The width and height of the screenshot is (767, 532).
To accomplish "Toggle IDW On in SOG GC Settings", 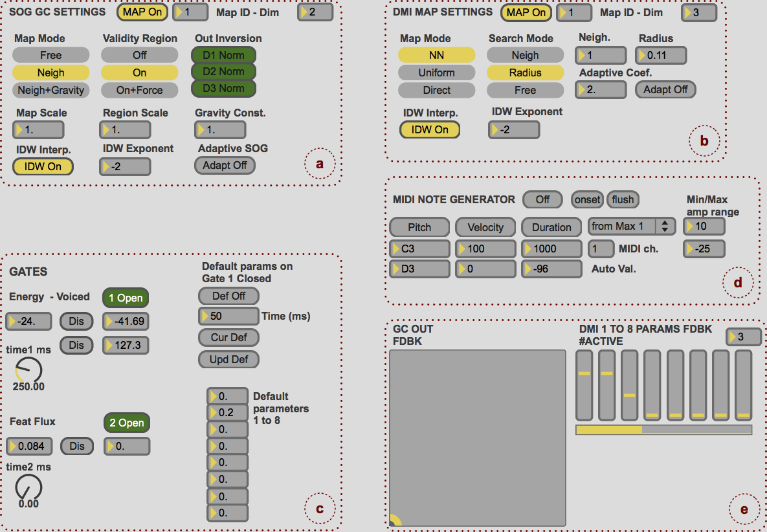I will point(43,166).
